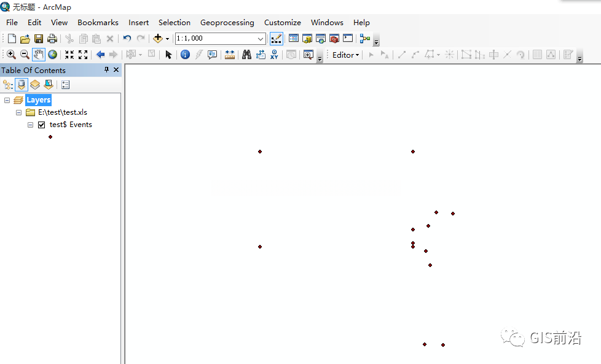
Task: Choose the Select Elements arrow tool
Action: click(168, 55)
